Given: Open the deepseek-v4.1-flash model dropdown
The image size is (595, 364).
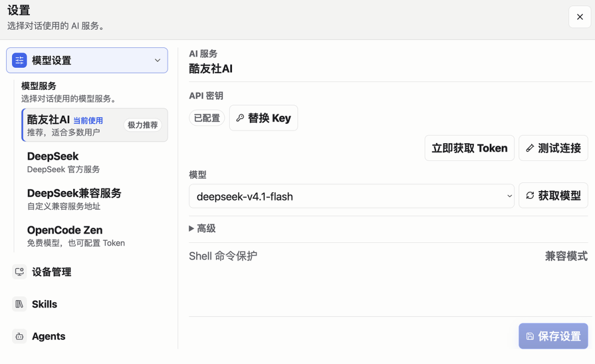Looking at the screenshot, I should tap(351, 196).
